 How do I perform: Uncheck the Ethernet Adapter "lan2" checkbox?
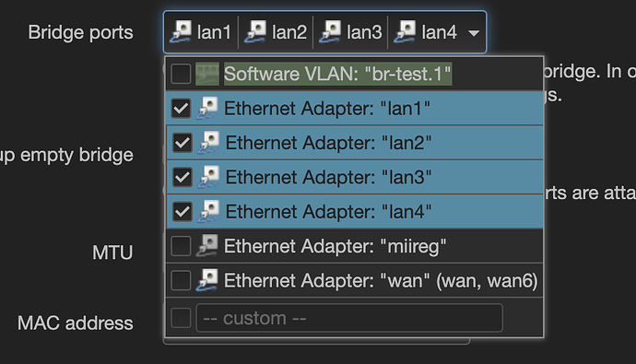183,143
